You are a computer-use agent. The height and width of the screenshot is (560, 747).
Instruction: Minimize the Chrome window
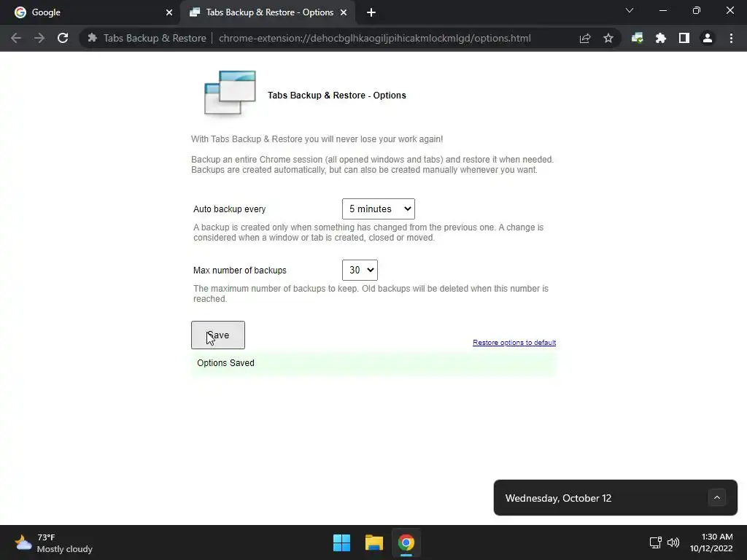click(662, 10)
